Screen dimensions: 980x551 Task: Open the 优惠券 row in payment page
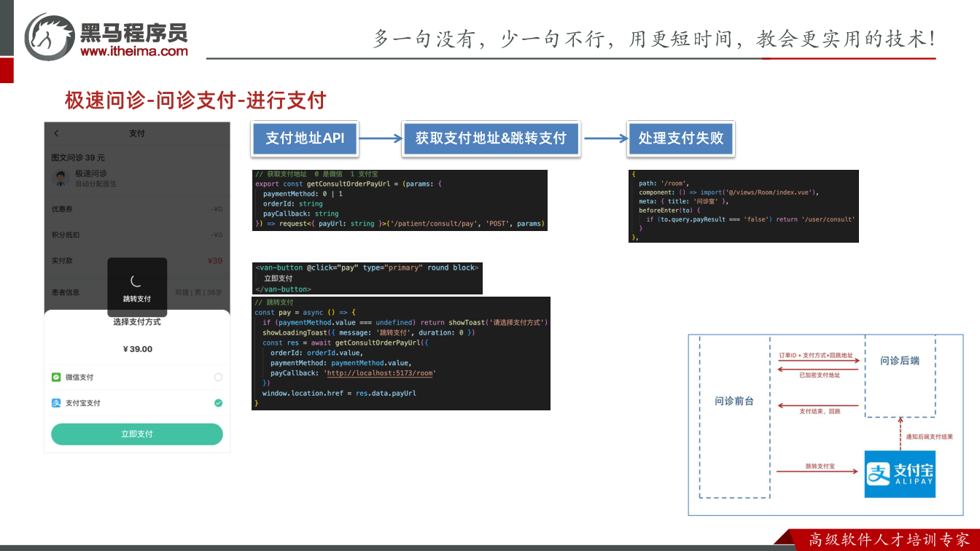pos(137,209)
